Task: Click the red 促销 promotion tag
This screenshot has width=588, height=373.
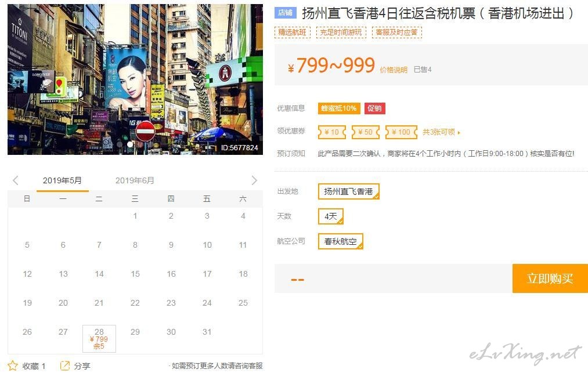Action: click(x=374, y=108)
